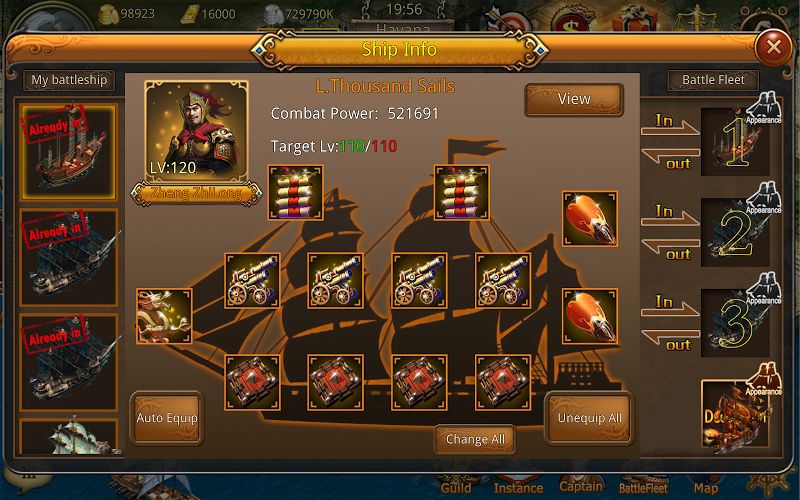Click the Unequip All button
Screen dimensions: 800x500
coord(589,418)
